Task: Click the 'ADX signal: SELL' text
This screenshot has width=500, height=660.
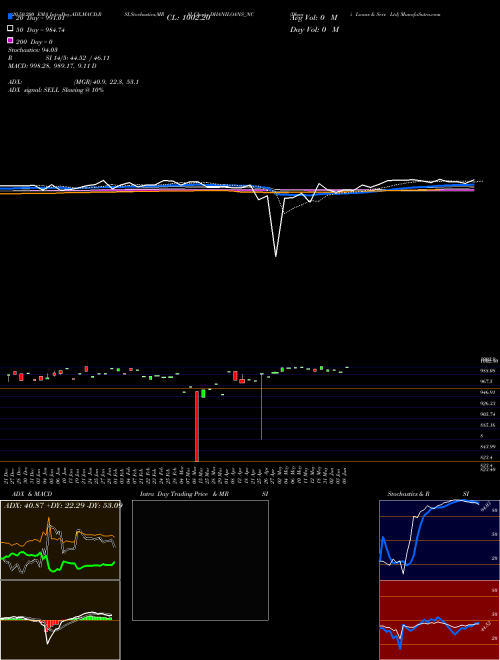Action: click(x=34, y=90)
